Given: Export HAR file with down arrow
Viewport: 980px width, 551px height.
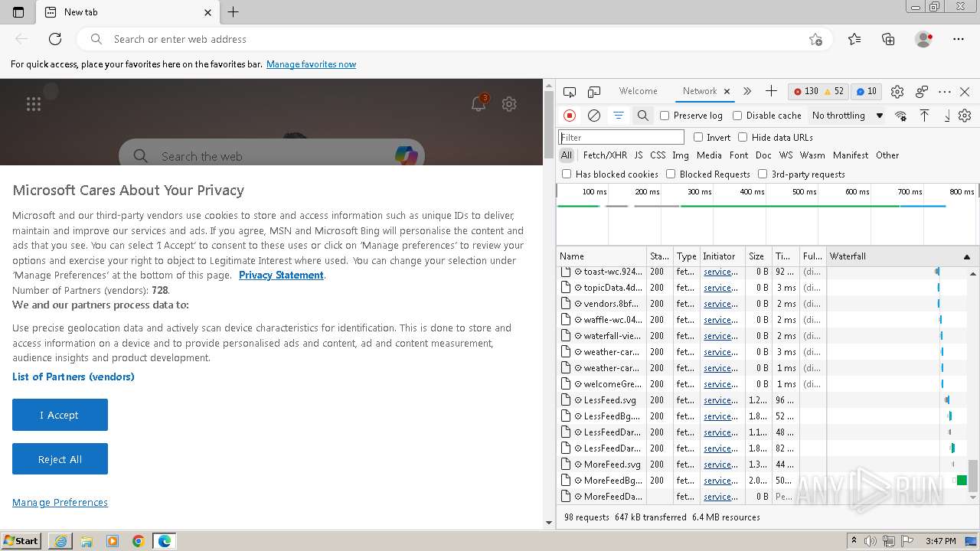Looking at the screenshot, I should pyautogui.click(x=947, y=116).
